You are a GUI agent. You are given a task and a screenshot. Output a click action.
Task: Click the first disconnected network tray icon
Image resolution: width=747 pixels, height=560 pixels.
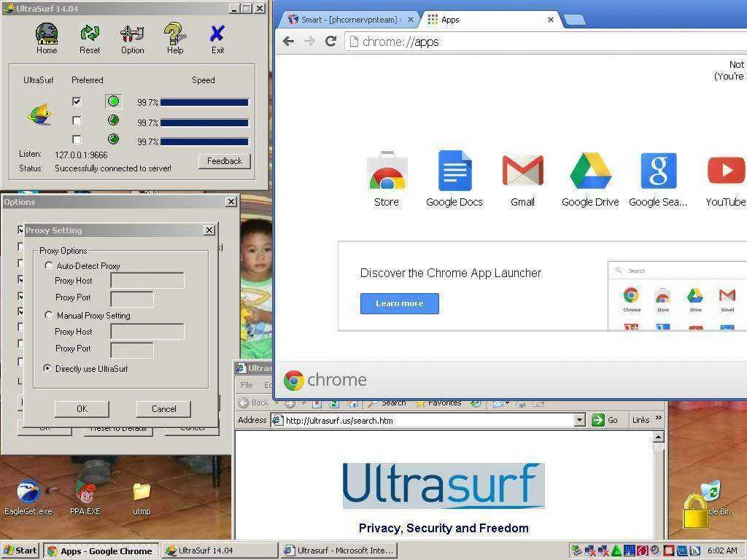coord(590,551)
